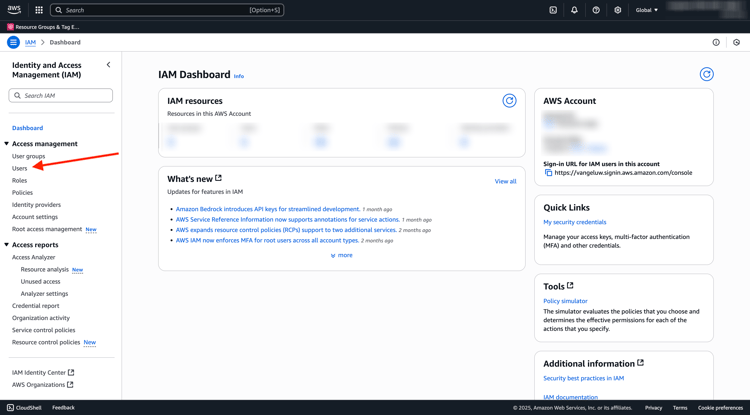Open Access Analyzer in the sidebar
The height and width of the screenshot is (415, 750).
click(x=33, y=257)
